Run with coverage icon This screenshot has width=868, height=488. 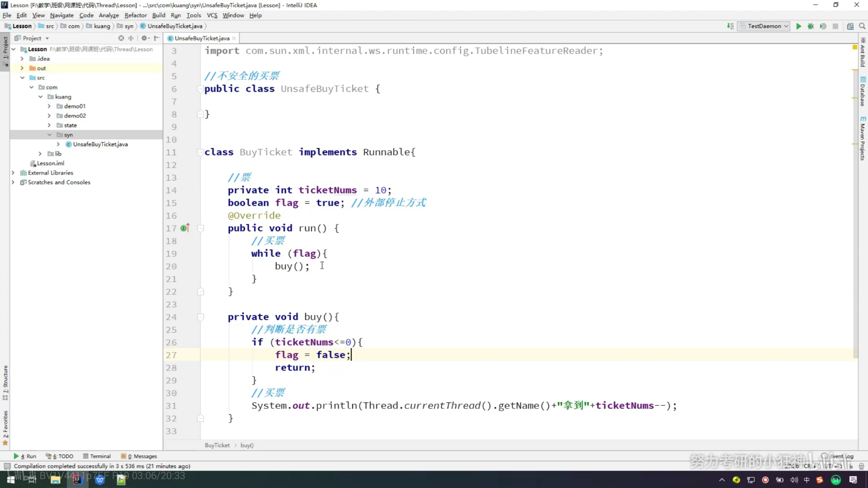pos(823,26)
